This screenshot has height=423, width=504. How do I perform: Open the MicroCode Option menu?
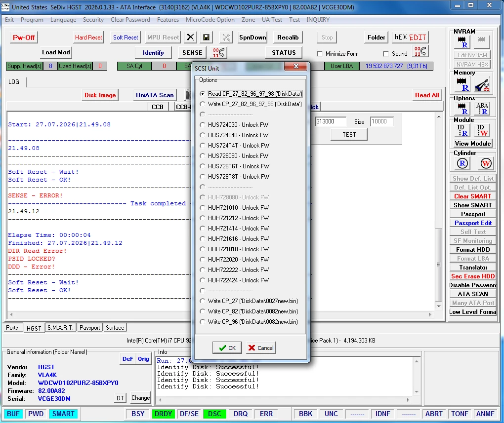point(210,20)
